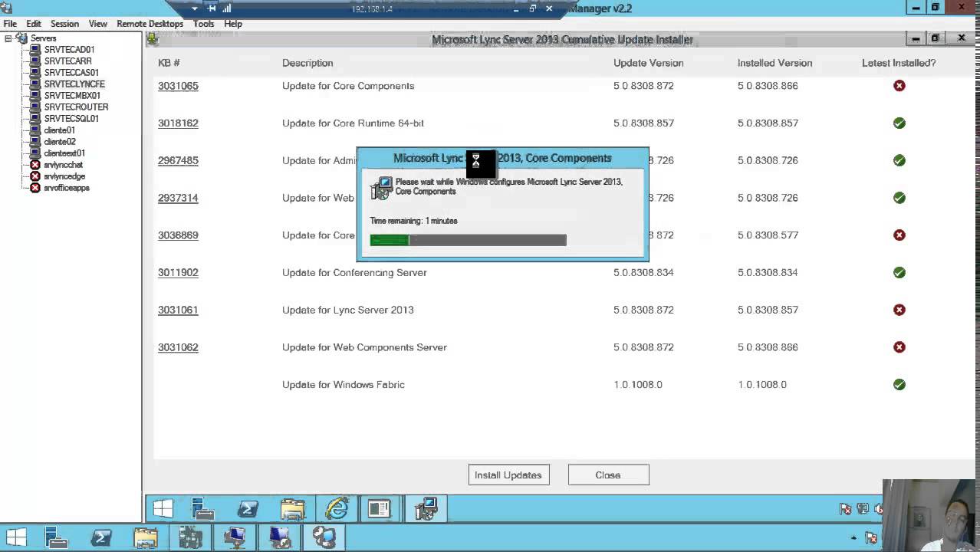This screenshot has height=552, width=980.
Task: Click the red X status for Core Components 3031065
Action: (899, 86)
